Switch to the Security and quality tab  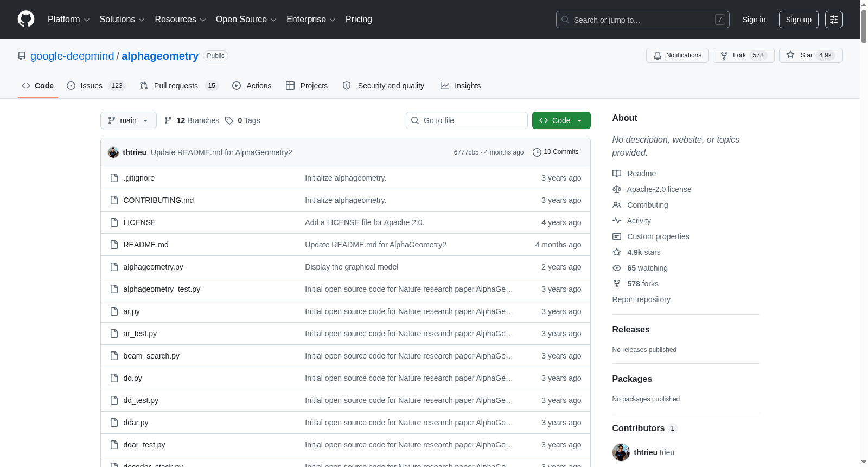coord(384,86)
